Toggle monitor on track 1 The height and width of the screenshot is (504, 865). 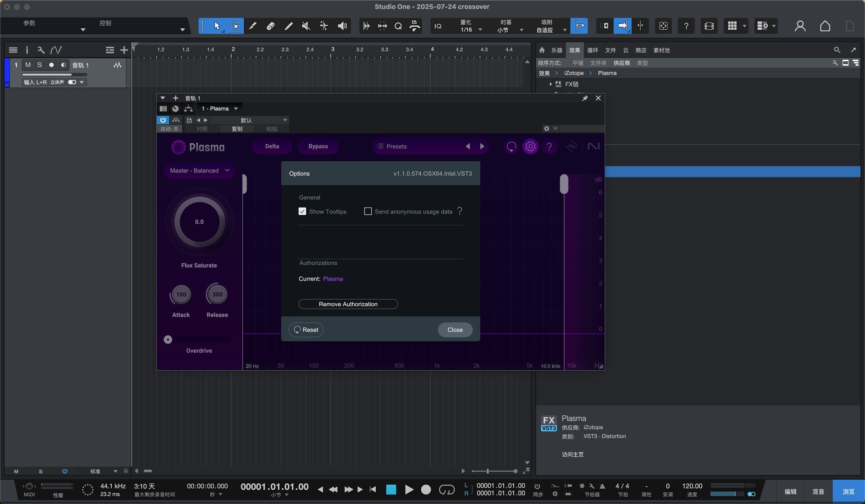[x=64, y=65]
